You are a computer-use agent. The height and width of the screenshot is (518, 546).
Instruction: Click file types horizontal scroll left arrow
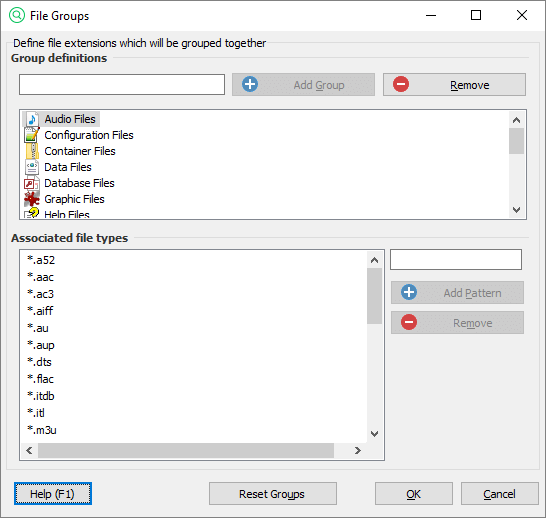click(29, 450)
